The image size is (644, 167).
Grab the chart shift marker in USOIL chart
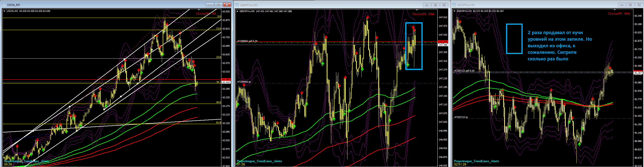tap(199, 10)
